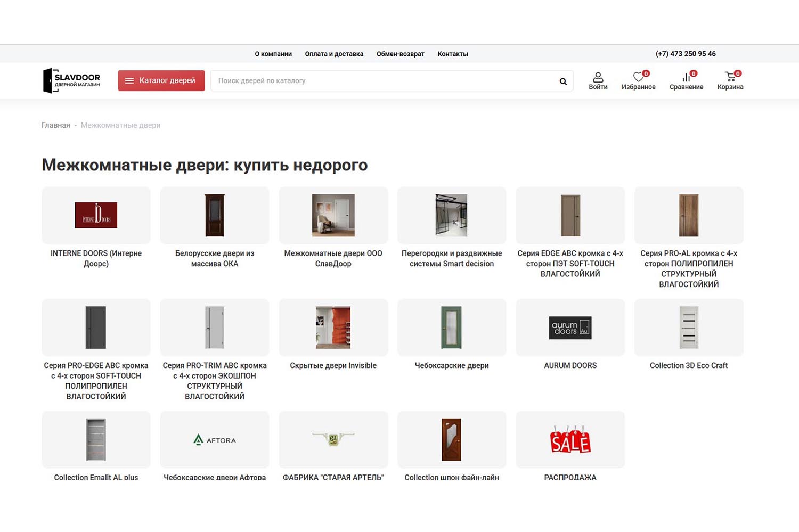Open ФАБРИКА СТАРАЯ АРТЕЛЬ thumbnail
799x532 pixels.
333,440
